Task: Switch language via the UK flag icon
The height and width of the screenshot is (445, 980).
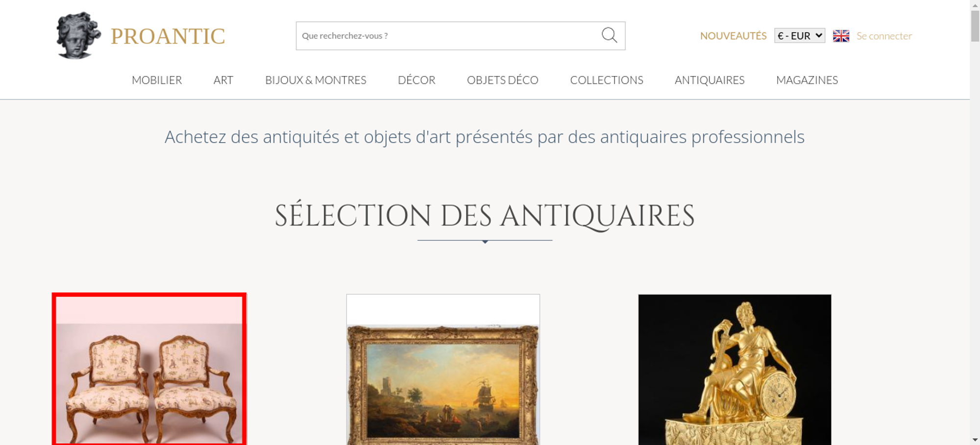Action: [841, 36]
